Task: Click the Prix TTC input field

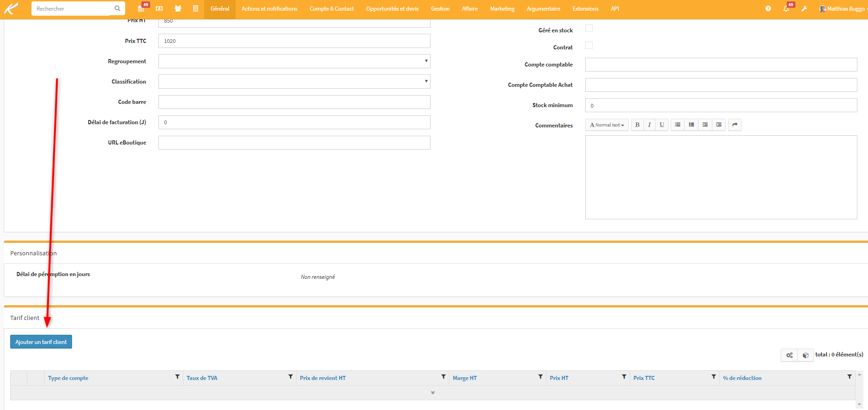Action: pos(294,41)
